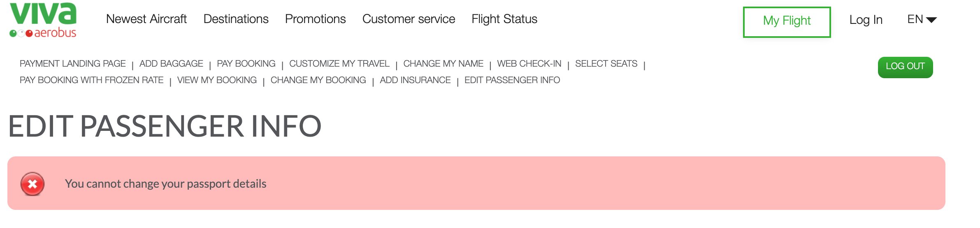Open Customize My Travel link
The image size is (980, 228).
tap(339, 64)
